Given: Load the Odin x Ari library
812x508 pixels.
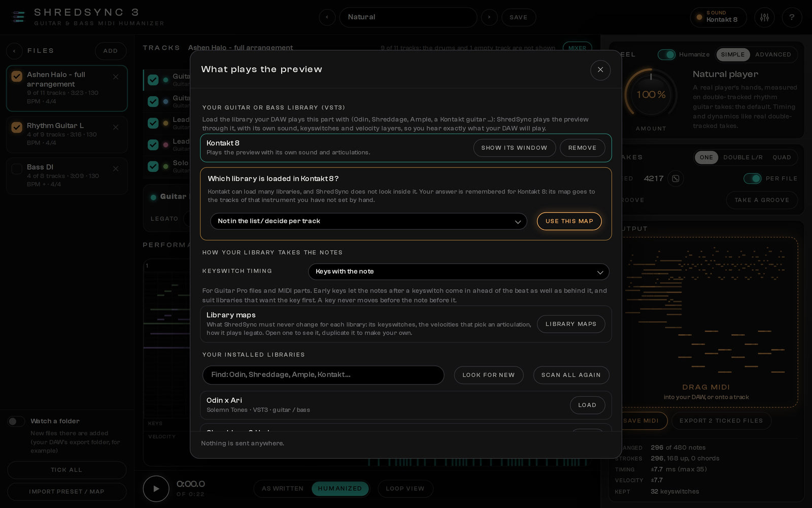Looking at the screenshot, I should point(587,405).
